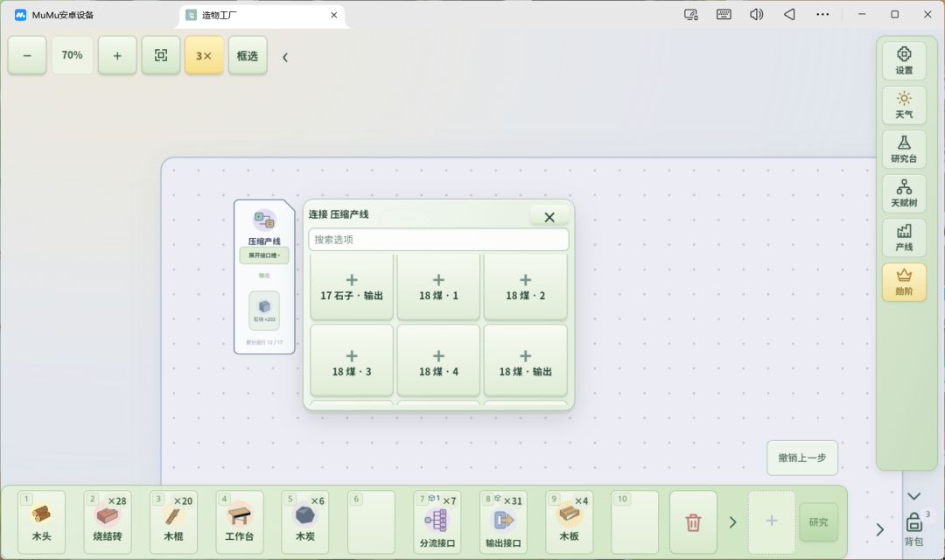This screenshot has height=560, width=945.
Task: Click the fit-to-view icon in zoom toolbar
Action: [x=161, y=55]
